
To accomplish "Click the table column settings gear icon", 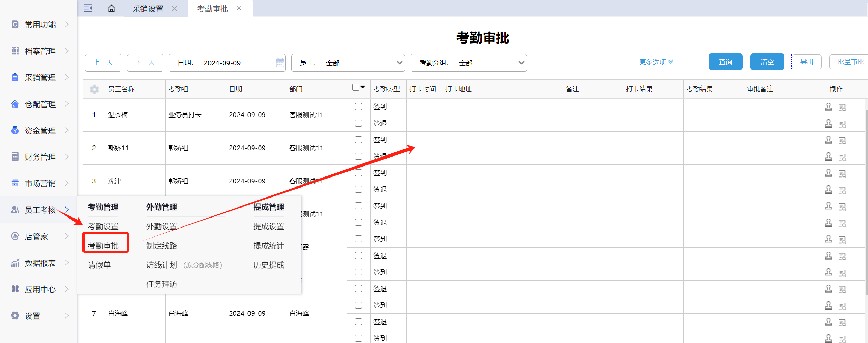I will [94, 89].
